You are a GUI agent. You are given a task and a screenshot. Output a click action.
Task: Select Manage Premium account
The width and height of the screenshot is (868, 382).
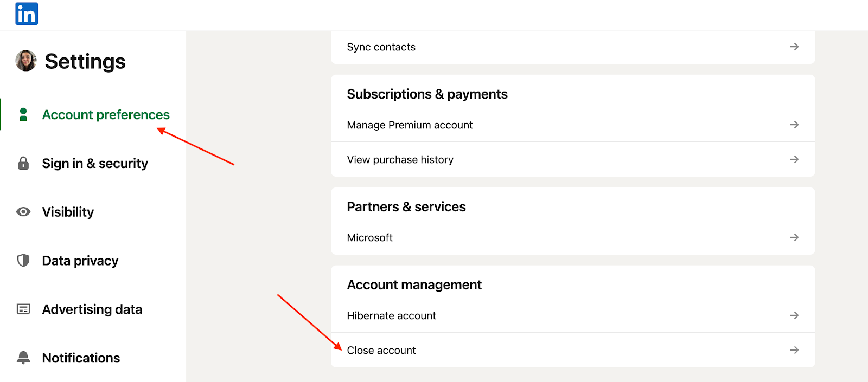(x=410, y=125)
